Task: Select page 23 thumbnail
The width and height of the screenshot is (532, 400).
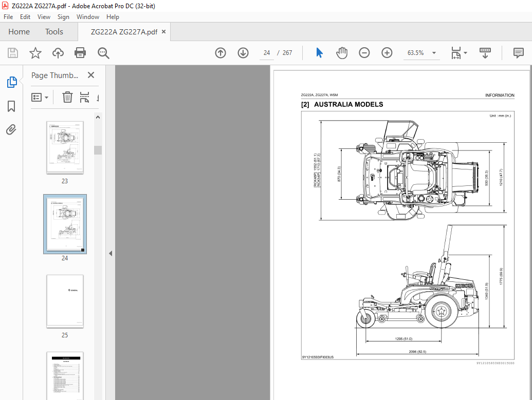Action: [x=65, y=147]
